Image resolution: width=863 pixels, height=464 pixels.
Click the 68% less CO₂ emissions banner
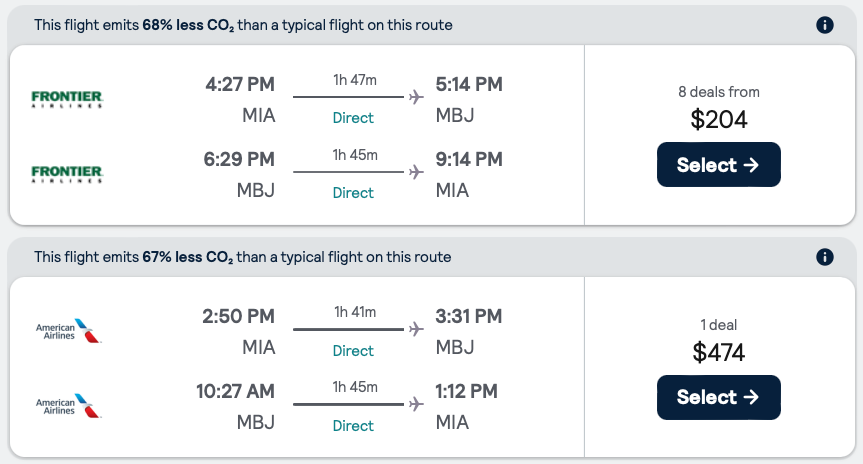[243, 25]
